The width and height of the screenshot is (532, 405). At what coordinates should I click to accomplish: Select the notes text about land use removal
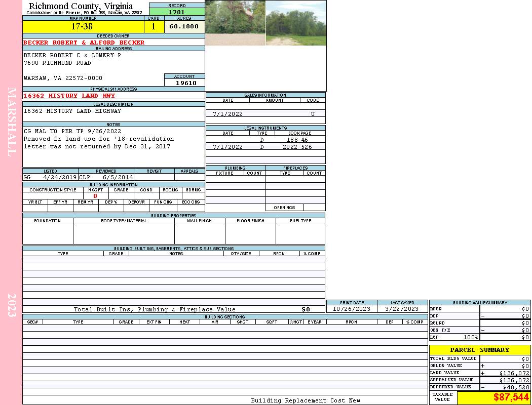point(99,139)
